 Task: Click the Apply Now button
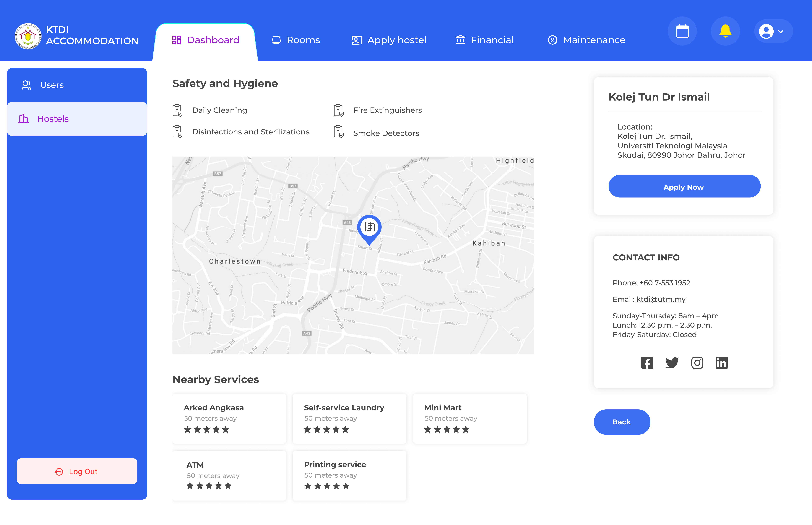coord(684,186)
